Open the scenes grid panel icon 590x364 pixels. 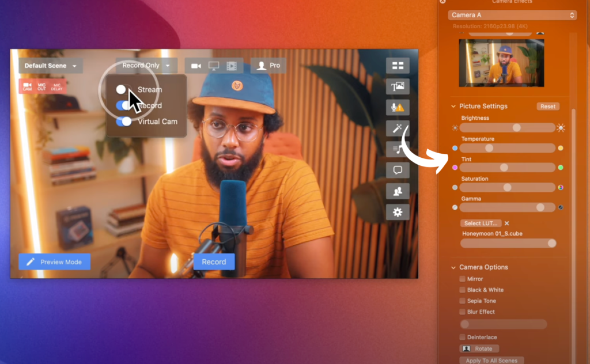398,66
